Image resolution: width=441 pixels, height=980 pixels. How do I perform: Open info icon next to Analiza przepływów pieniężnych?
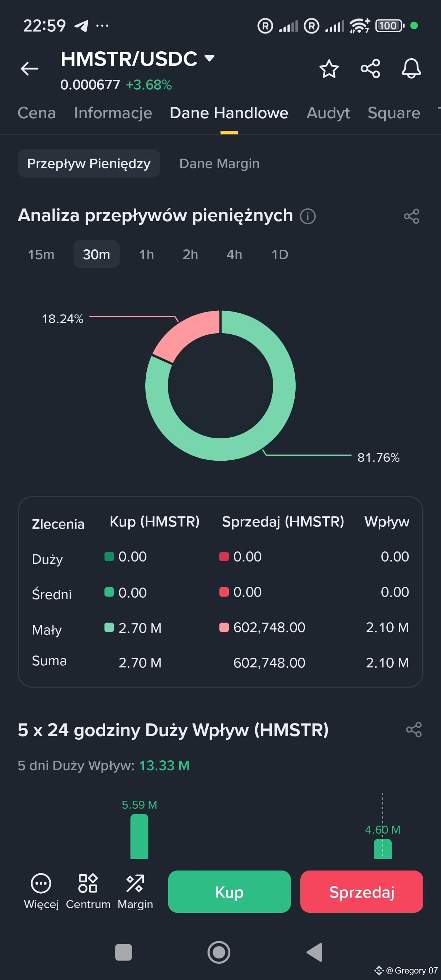point(308,216)
